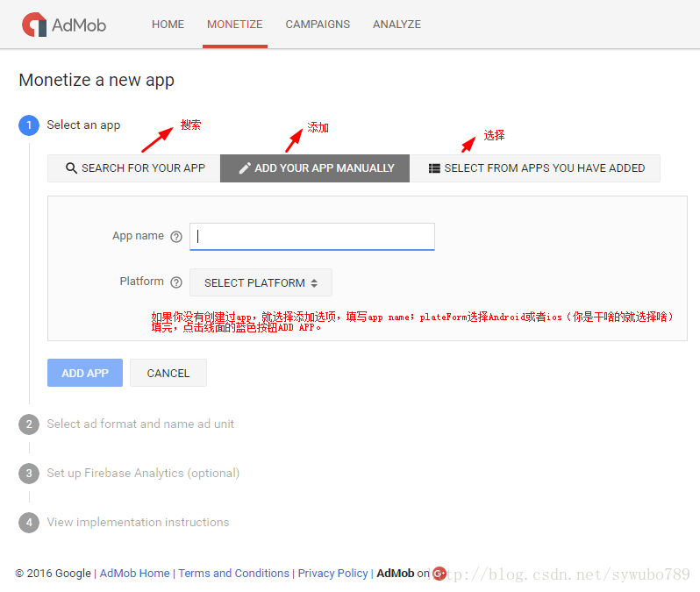This screenshot has height=592, width=700.
Task: Open the Privacy Policy link
Action: (x=333, y=574)
